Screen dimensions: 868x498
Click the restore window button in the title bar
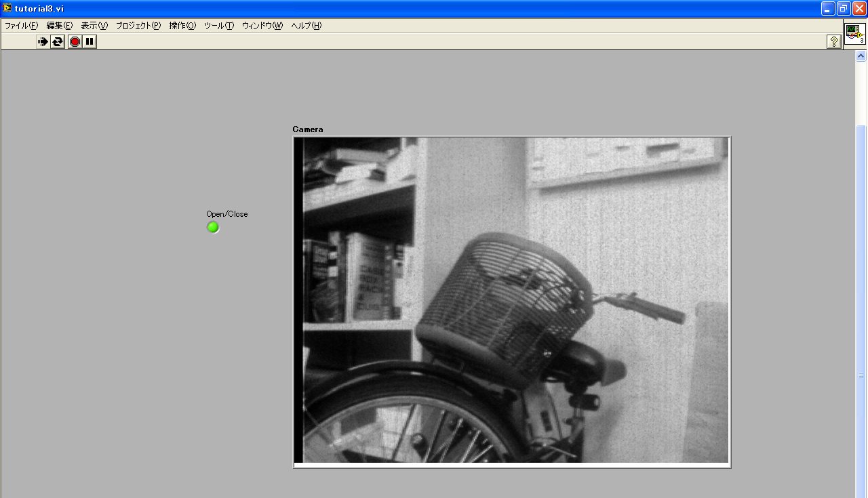tap(844, 8)
